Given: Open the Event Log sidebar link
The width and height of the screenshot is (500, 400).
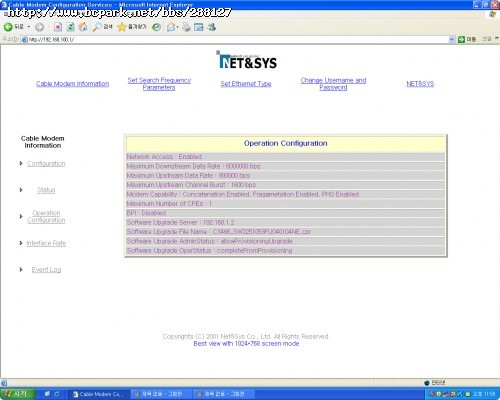Looking at the screenshot, I should [46, 269].
